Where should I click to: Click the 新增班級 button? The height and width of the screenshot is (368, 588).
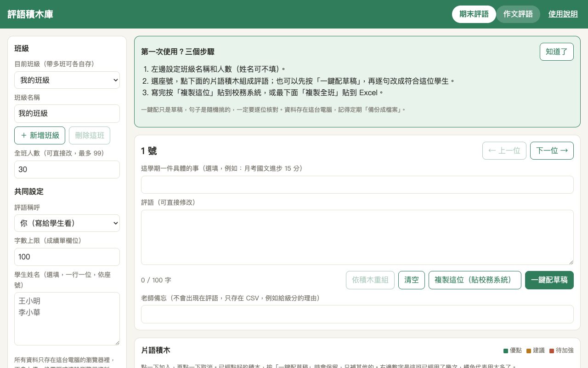[x=40, y=136]
